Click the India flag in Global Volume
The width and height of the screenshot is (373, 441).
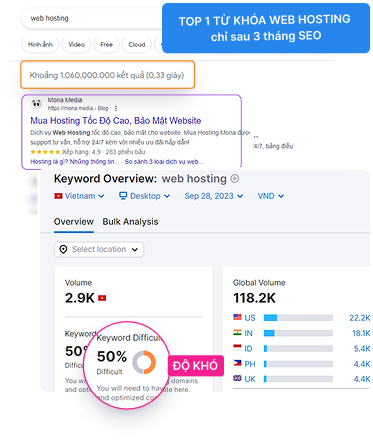pos(237,332)
